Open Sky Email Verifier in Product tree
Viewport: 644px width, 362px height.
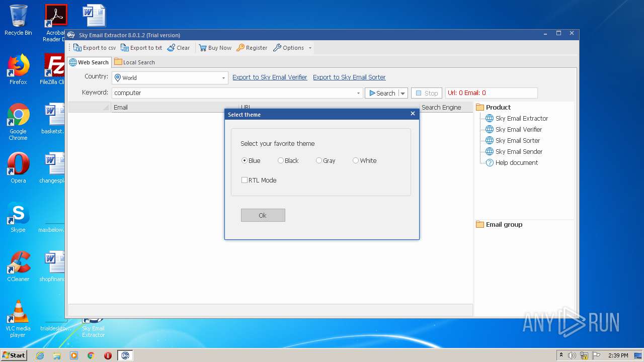coord(514,130)
